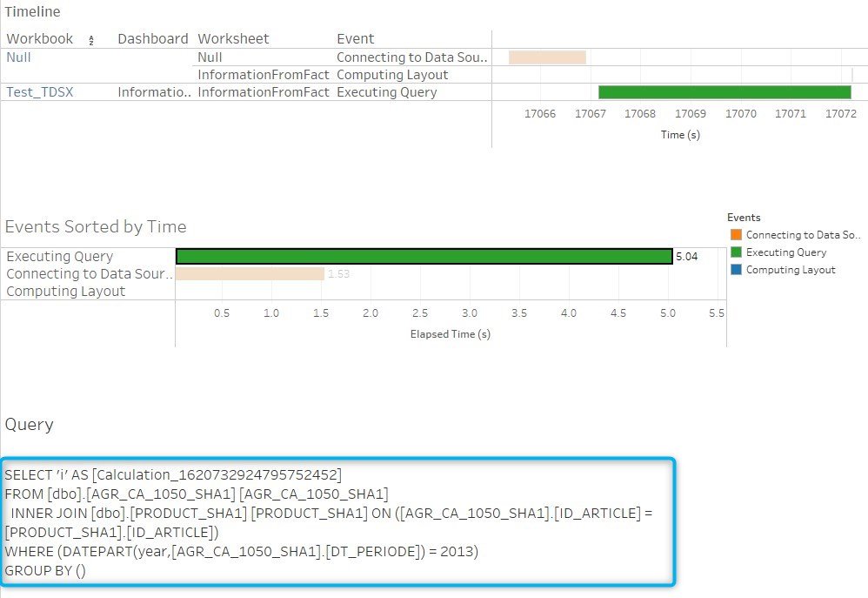Click the Connecting to Data So.. legend label
Viewport: 868px width, 598px height.
tap(803, 235)
